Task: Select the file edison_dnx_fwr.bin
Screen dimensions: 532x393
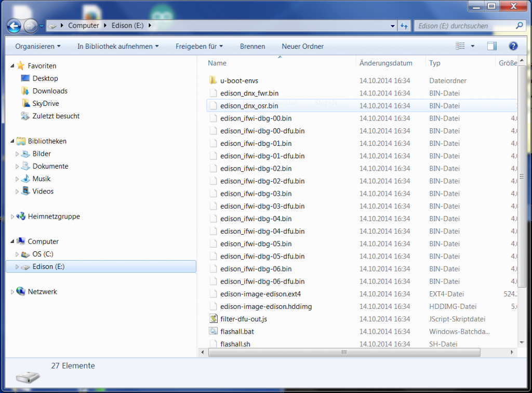Action: click(249, 93)
